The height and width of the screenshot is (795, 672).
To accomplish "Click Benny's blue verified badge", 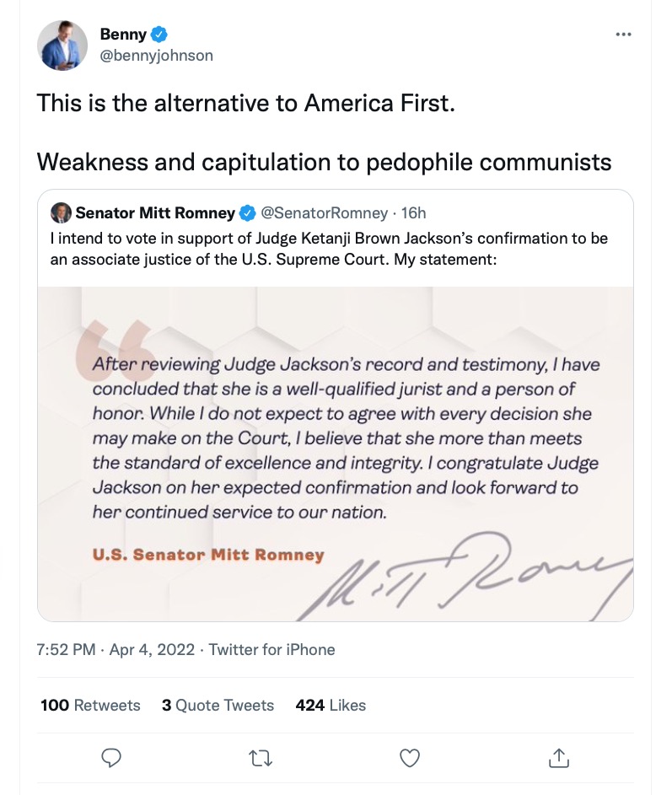I will [159, 35].
